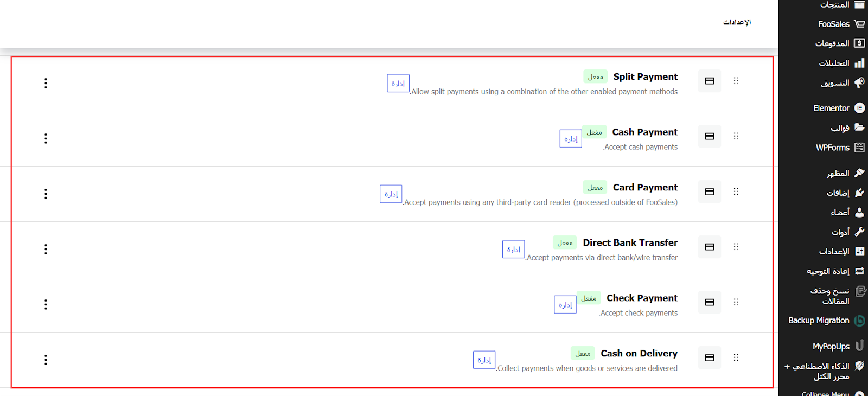
Task: Click the Cash Payment title
Action: tap(645, 132)
